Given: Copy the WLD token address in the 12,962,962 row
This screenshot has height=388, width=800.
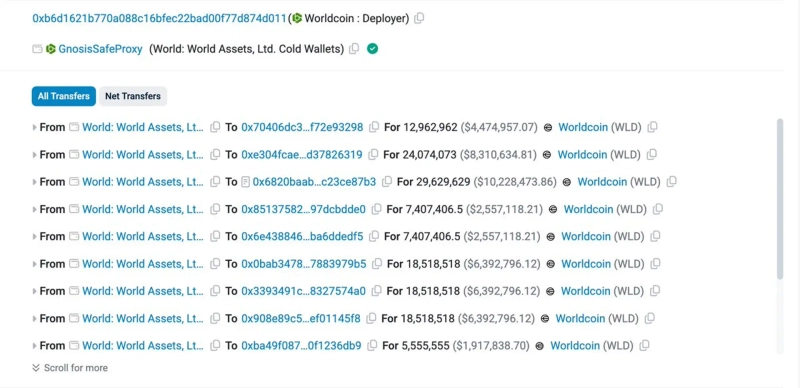Looking at the screenshot, I should coord(652,127).
